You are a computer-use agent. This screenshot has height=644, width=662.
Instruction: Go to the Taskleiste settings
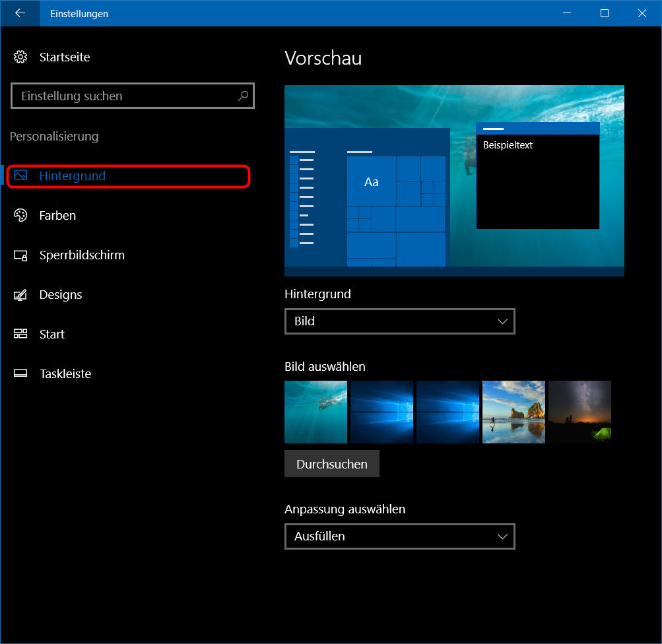pos(65,374)
